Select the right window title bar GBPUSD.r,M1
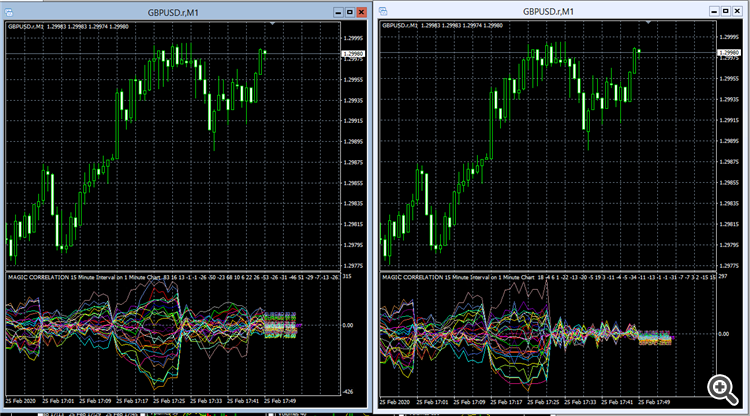Screen dimensions: 750x416 coord(548,11)
